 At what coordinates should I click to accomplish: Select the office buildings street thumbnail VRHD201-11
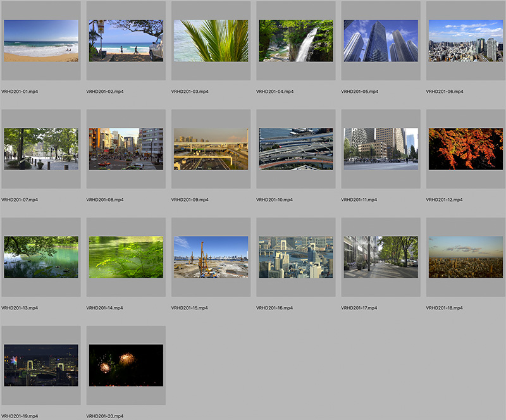click(381, 149)
